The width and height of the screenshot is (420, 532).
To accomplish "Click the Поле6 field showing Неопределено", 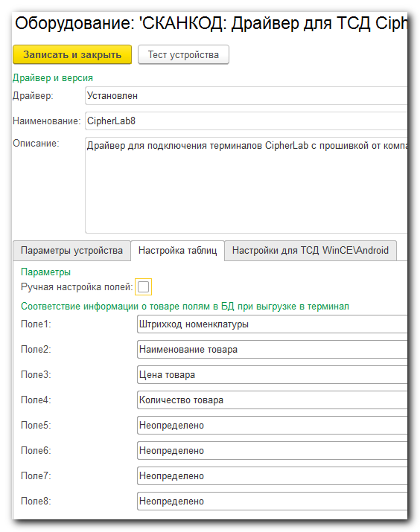I will point(273,451).
